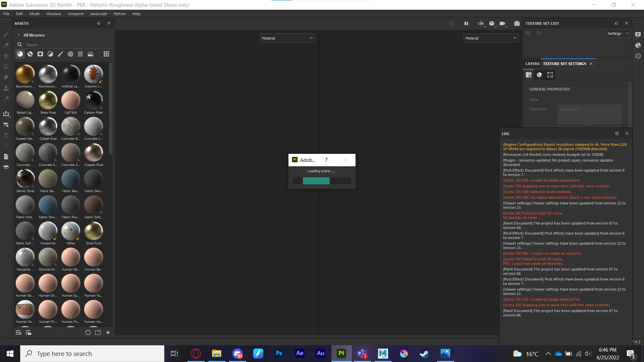Pause engine rendering in the viewport toolbar
This screenshot has width=644, height=362.
click(x=466, y=23)
